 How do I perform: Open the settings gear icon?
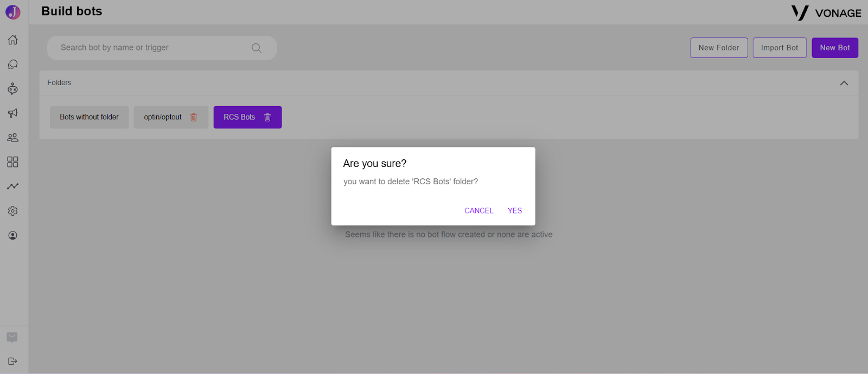coord(12,211)
